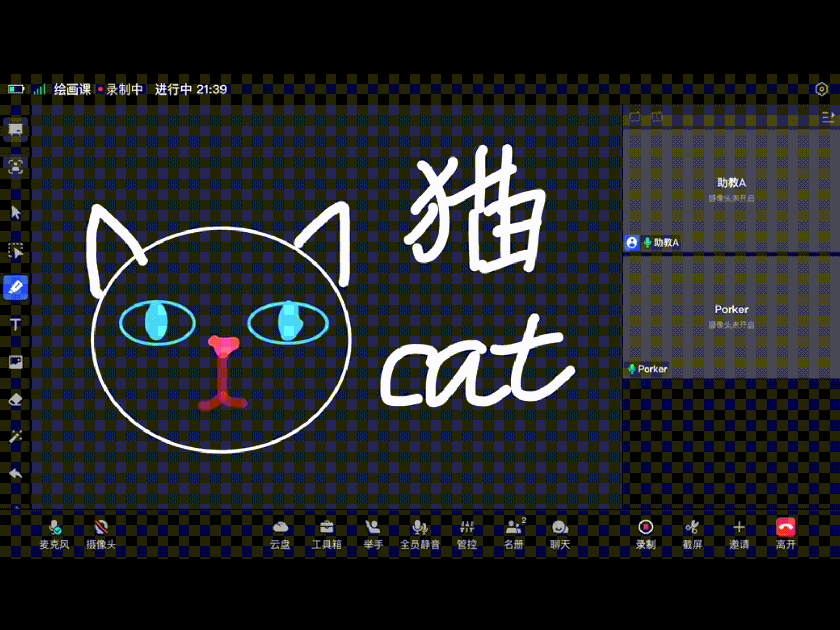Click the 助教A host avatar badge
Image resolution: width=840 pixels, height=630 pixels.
click(632, 243)
